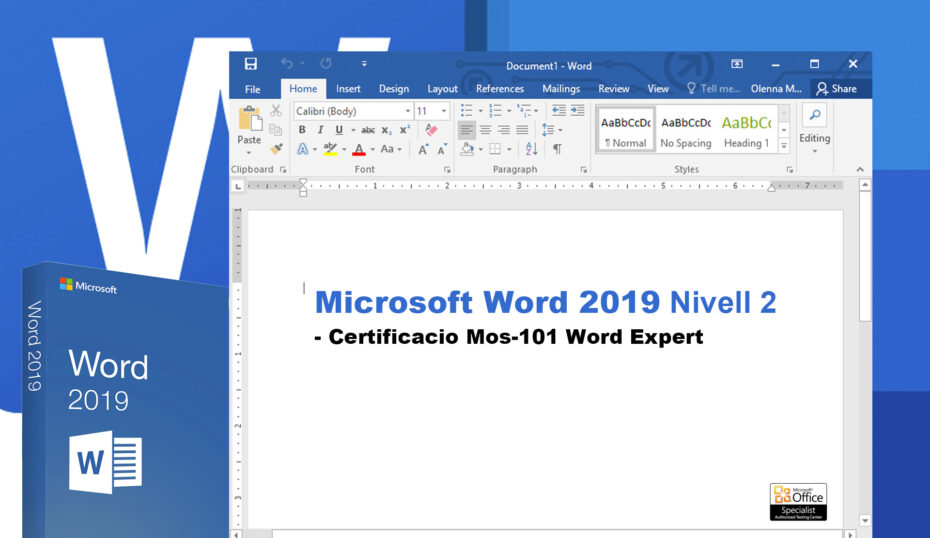
Task: Click the Share button
Action: click(836, 89)
